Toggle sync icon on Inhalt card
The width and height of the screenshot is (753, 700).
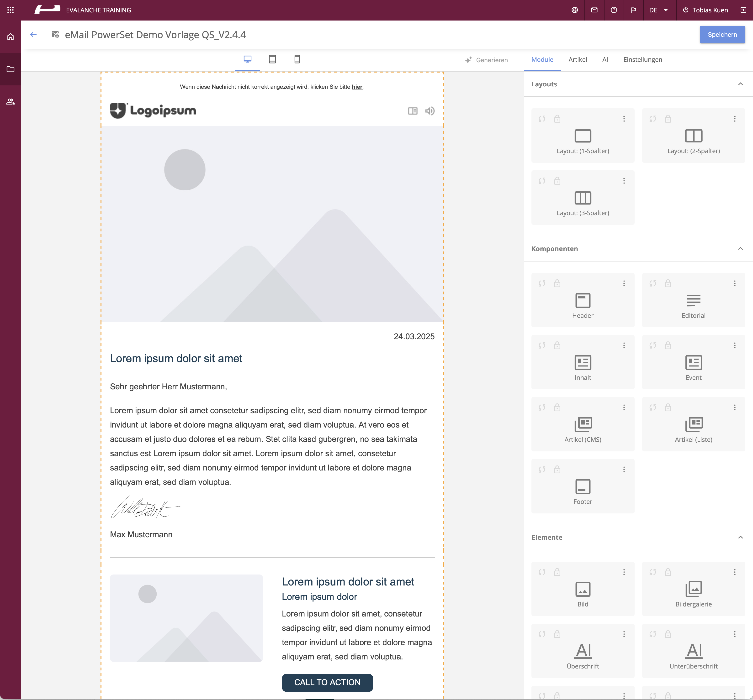(542, 346)
